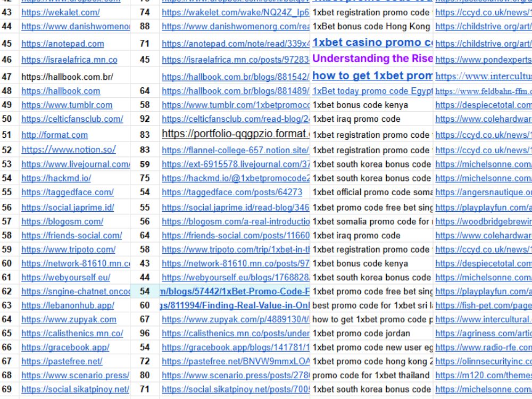Select the purple 'Understanding the Rise' cell

click(372, 59)
